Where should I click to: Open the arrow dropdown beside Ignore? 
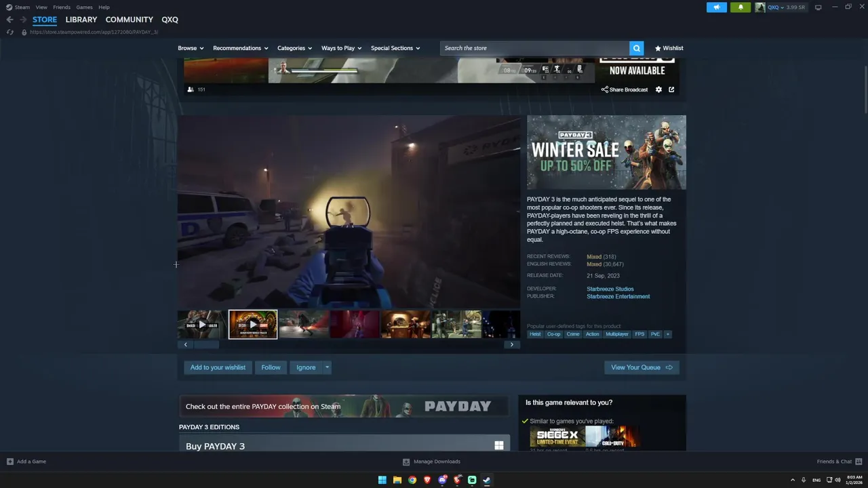pyautogui.click(x=327, y=367)
